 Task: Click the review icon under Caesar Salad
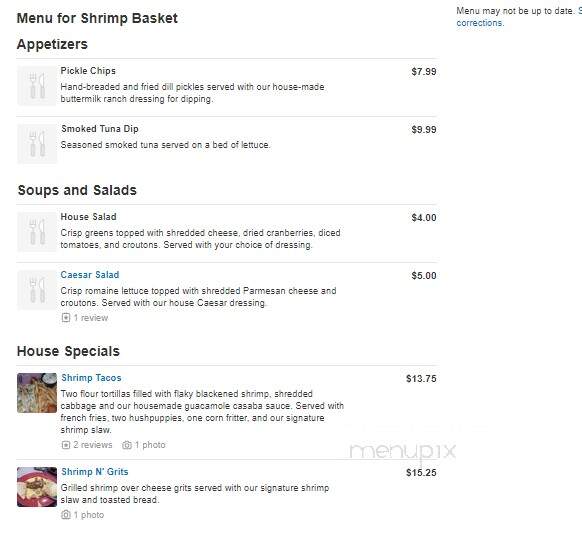[x=66, y=318]
